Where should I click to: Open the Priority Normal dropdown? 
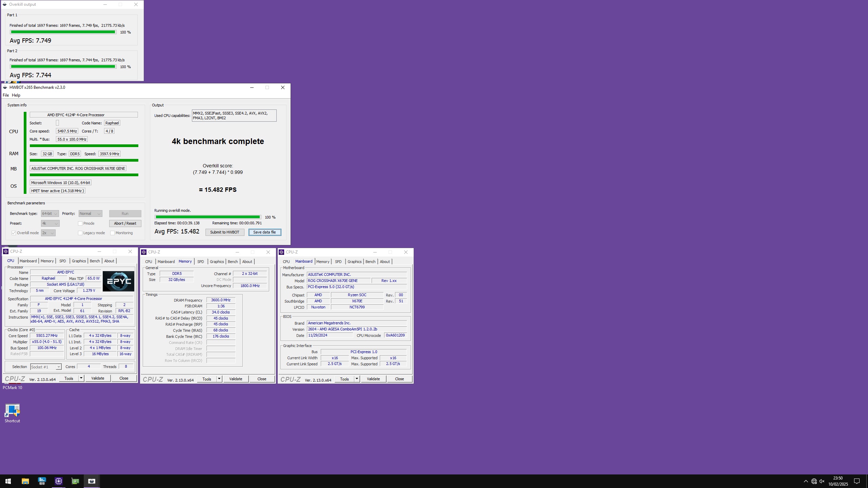(90, 213)
